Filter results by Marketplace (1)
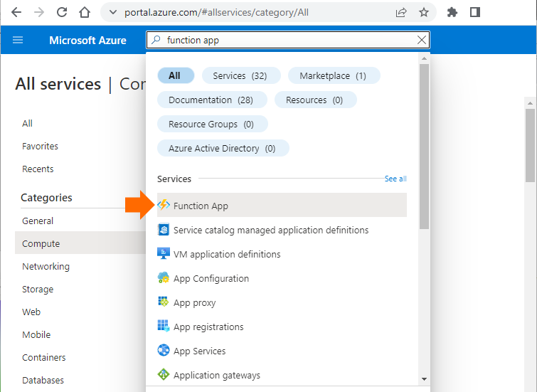 point(334,75)
